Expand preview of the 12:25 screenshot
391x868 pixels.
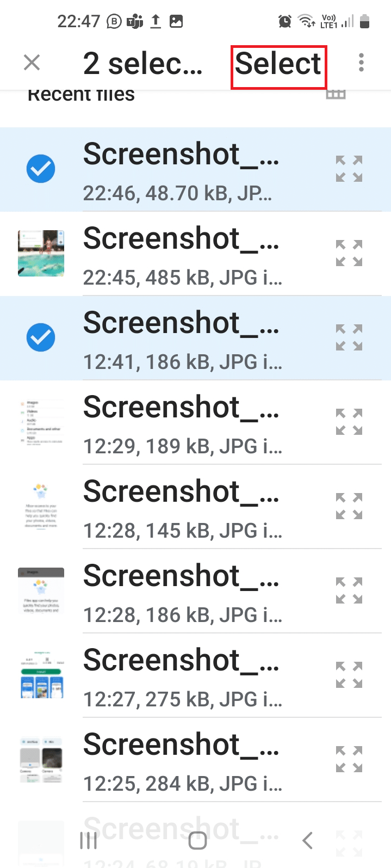pyautogui.click(x=349, y=759)
